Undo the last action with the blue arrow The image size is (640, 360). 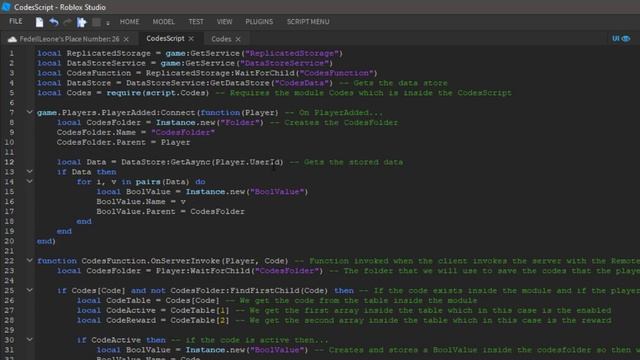(53, 22)
